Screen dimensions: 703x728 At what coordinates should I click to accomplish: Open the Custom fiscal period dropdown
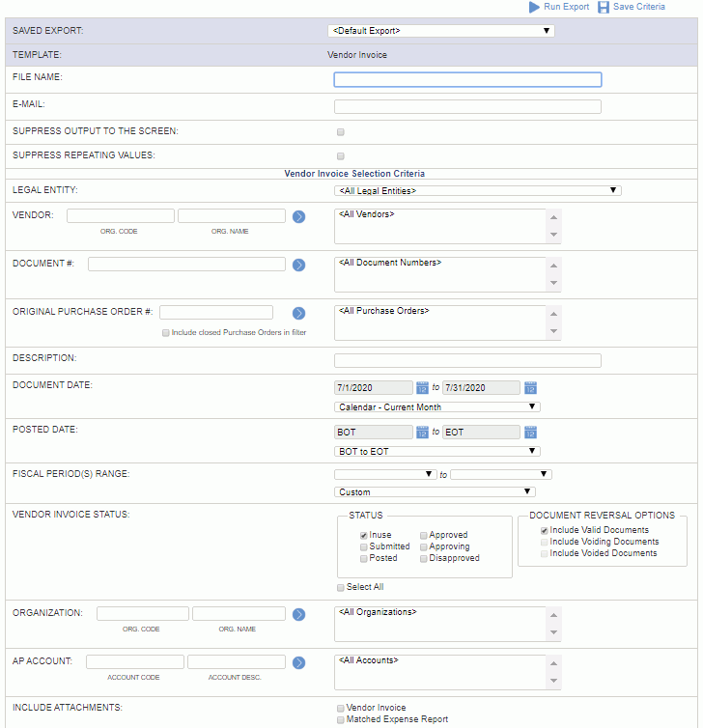coord(435,491)
